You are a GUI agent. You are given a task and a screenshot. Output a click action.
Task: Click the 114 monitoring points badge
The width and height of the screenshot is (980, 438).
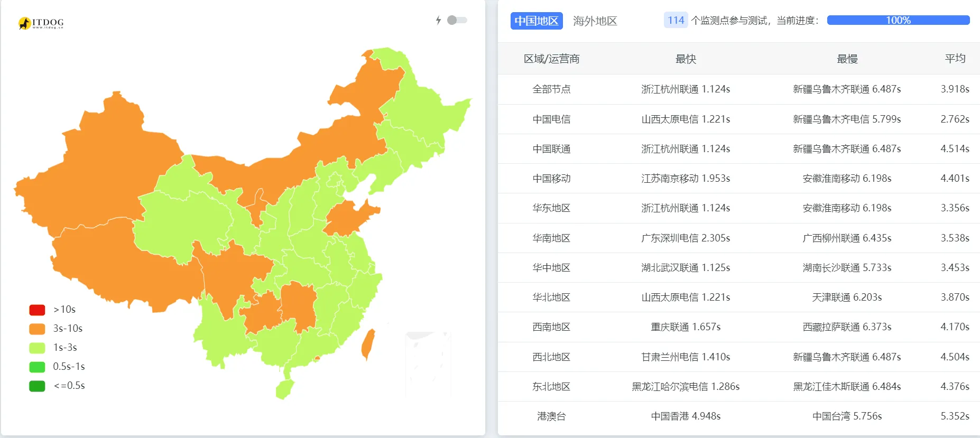pyautogui.click(x=676, y=20)
